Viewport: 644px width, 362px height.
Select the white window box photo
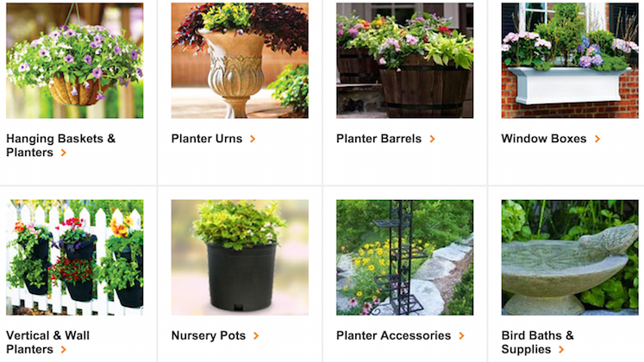pyautogui.click(x=570, y=60)
